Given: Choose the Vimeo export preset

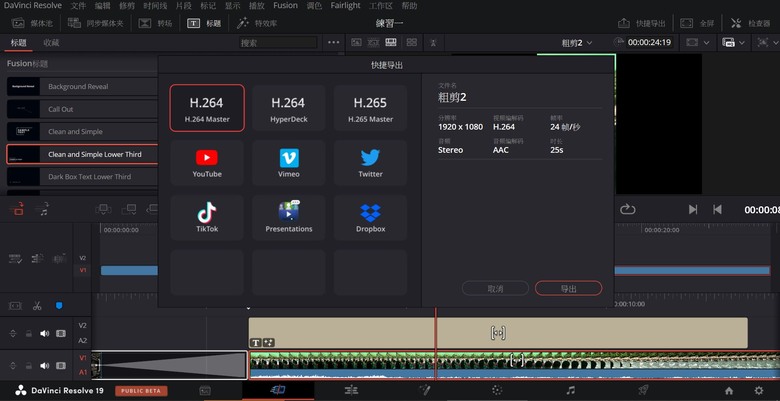Looking at the screenshot, I should (x=289, y=163).
